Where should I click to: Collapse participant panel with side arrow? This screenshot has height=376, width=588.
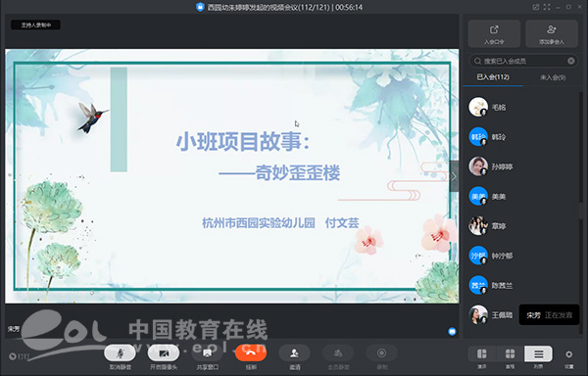(454, 176)
